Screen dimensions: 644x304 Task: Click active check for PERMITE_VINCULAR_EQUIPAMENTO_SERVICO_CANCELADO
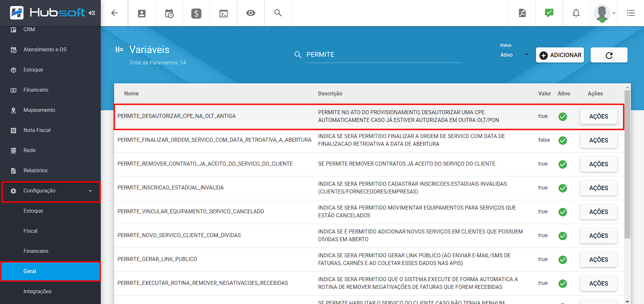coord(563,212)
